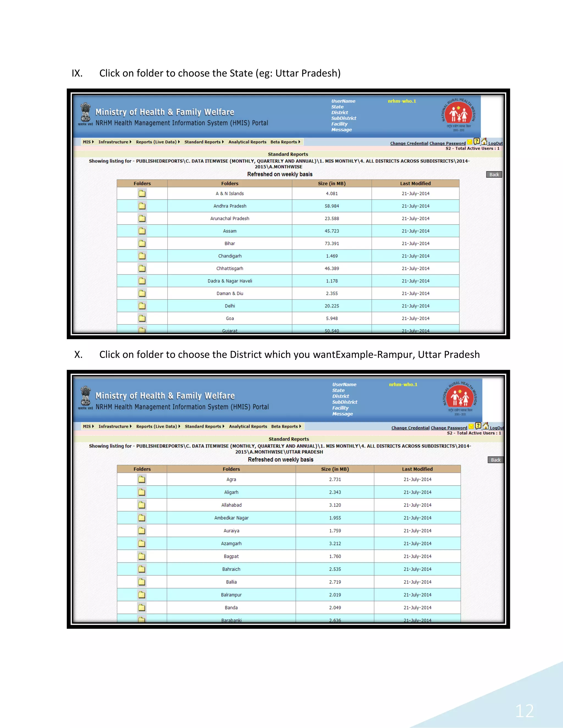This screenshot has height=728, width=563.
Task: Click the Chandigarh folder icon
Action: (142, 256)
